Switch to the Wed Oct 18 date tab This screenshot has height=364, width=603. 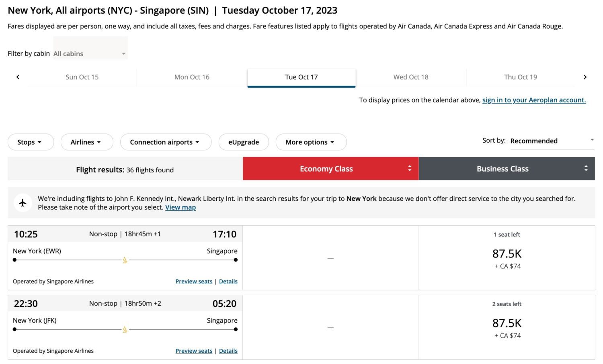coord(411,77)
